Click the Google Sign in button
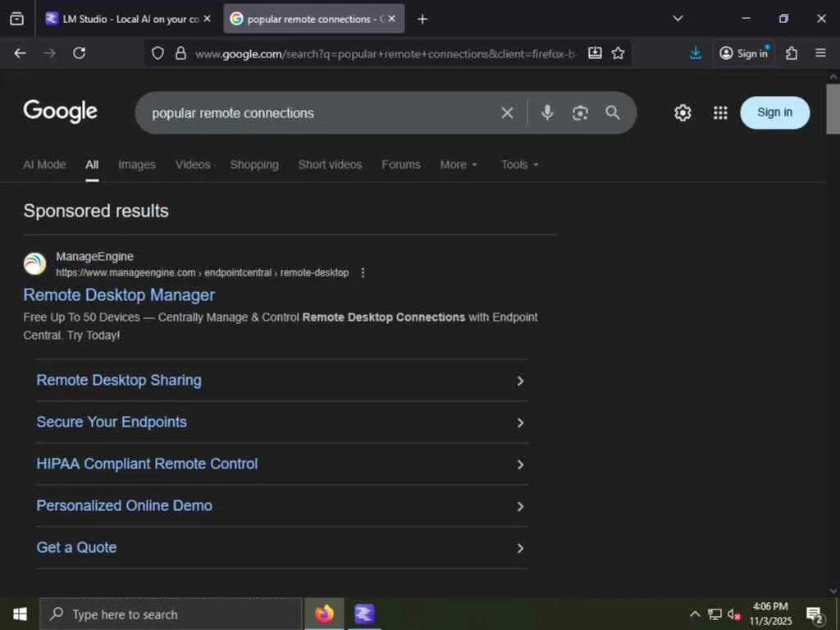This screenshot has width=840, height=630. pyautogui.click(x=774, y=112)
